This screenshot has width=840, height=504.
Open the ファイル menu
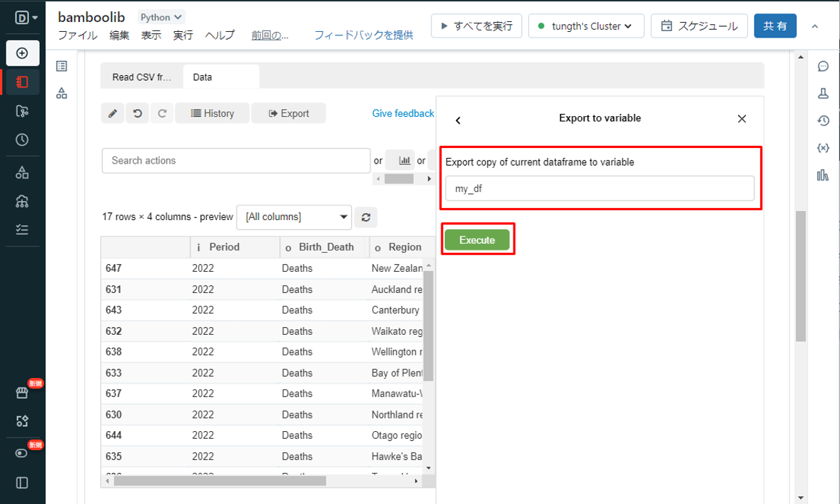(x=77, y=35)
